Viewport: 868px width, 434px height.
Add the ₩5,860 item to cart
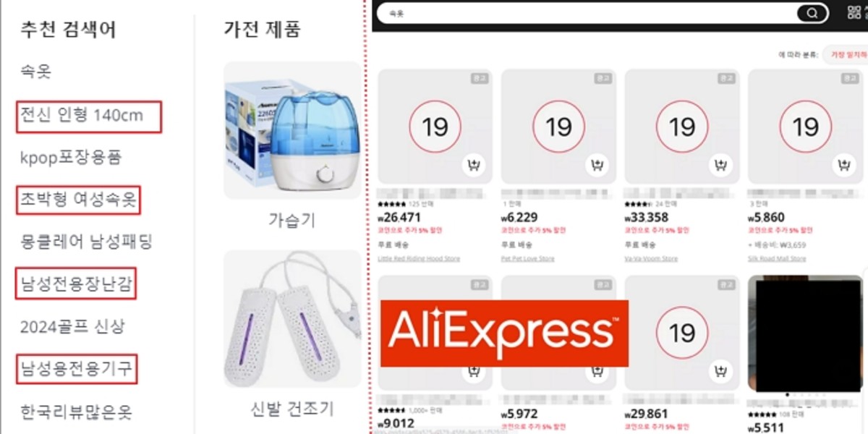(x=843, y=166)
